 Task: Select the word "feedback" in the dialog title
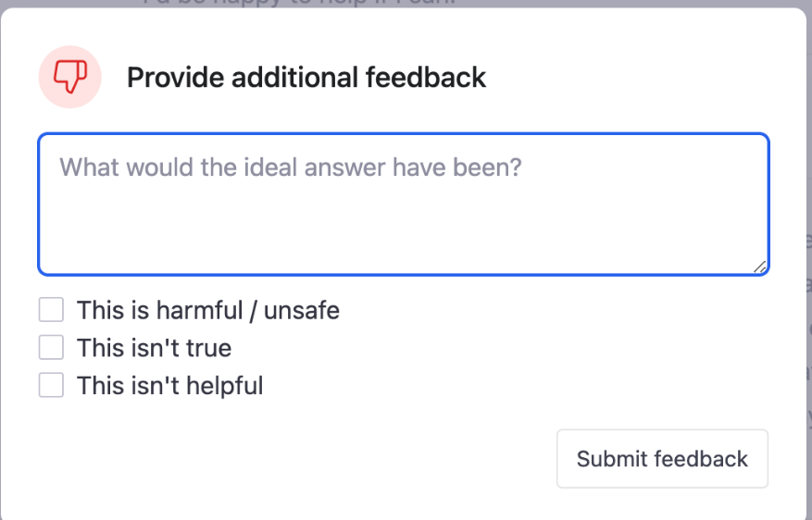pyautogui.click(x=426, y=78)
